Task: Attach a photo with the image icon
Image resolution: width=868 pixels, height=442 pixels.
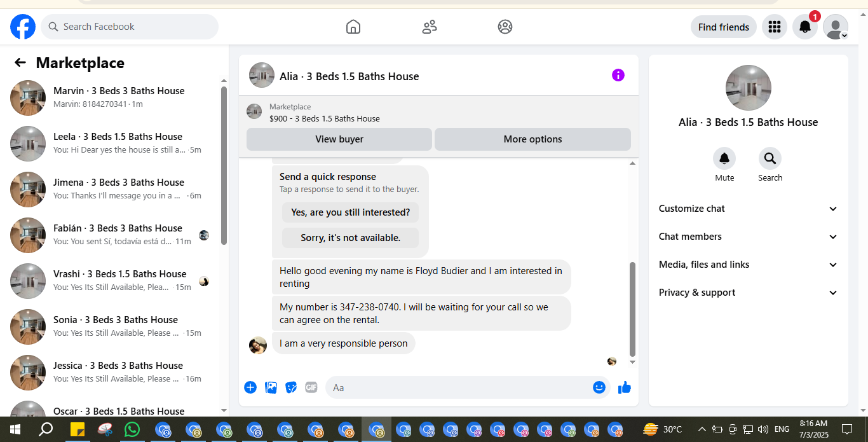Action: point(271,387)
